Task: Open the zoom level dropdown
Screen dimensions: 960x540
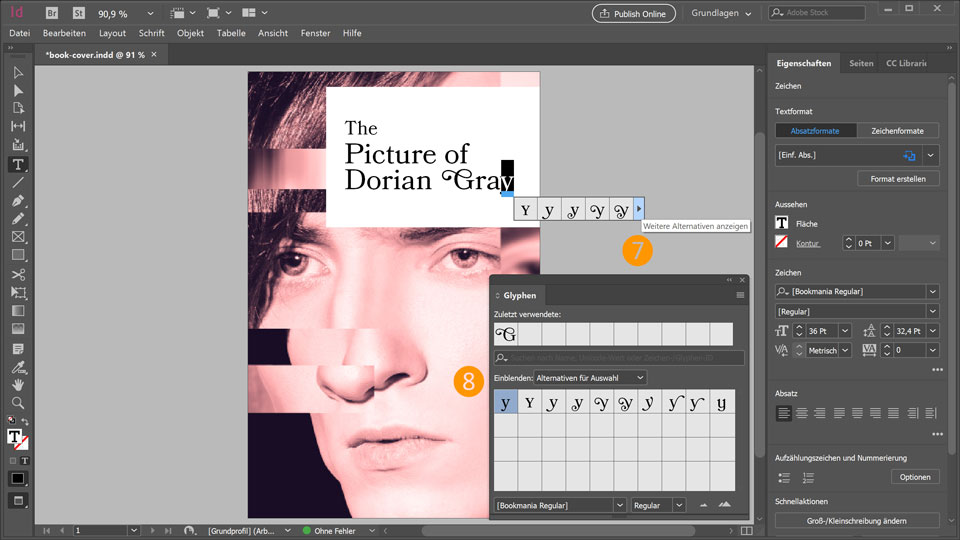Action: [151, 13]
